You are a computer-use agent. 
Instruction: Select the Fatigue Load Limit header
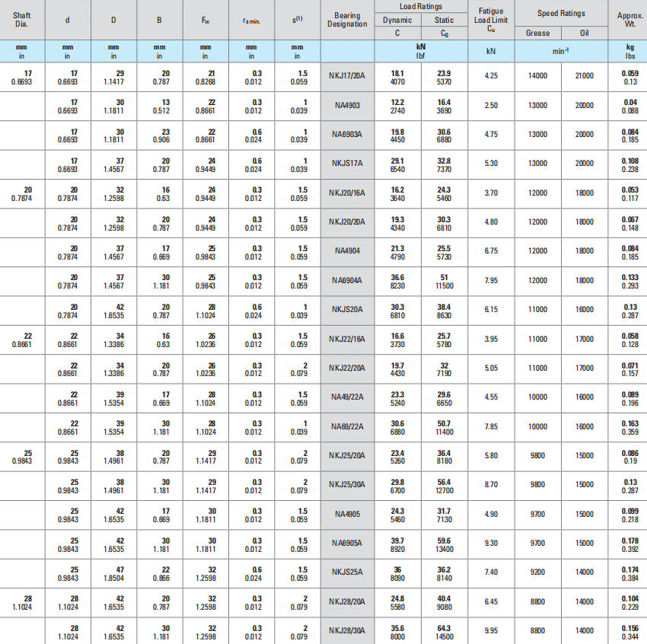point(490,20)
